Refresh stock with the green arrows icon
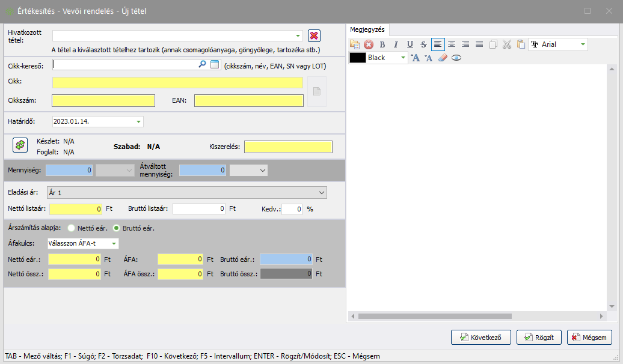Image resolution: width=623 pixels, height=364 pixels. 20,145
